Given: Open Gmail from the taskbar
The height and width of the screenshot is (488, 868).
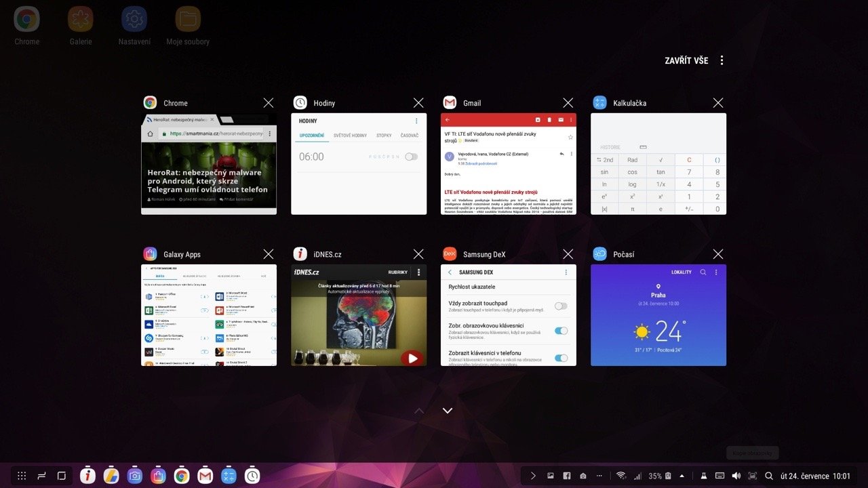Looking at the screenshot, I should (x=204, y=476).
